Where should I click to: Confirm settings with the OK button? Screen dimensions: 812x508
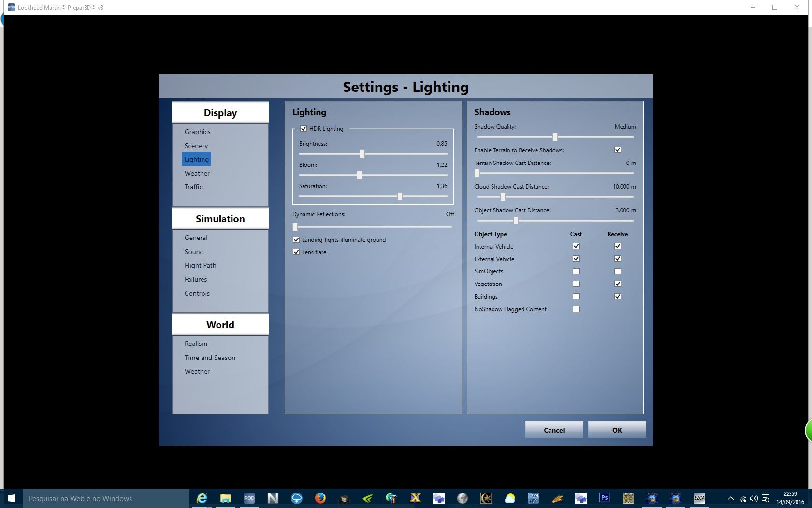click(617, 430)
